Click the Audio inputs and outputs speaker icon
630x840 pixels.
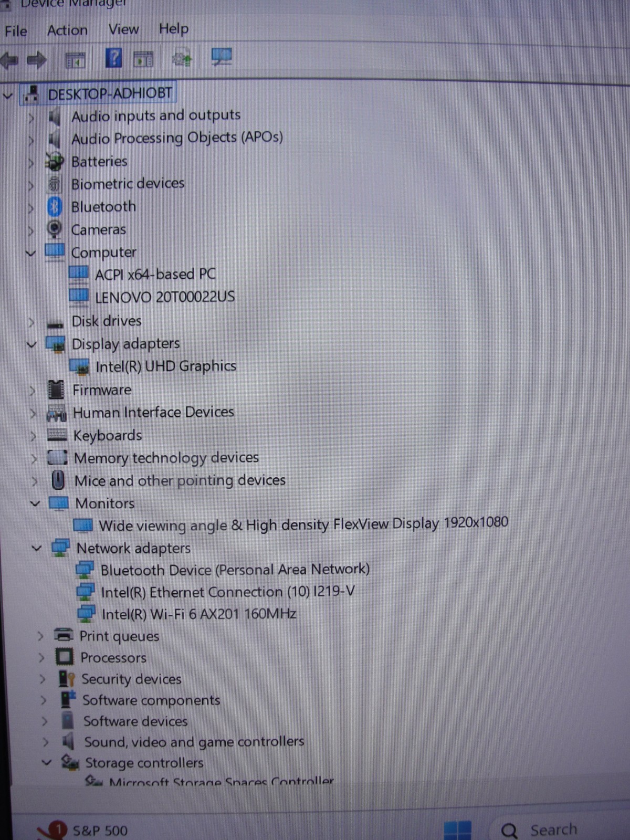54,117
